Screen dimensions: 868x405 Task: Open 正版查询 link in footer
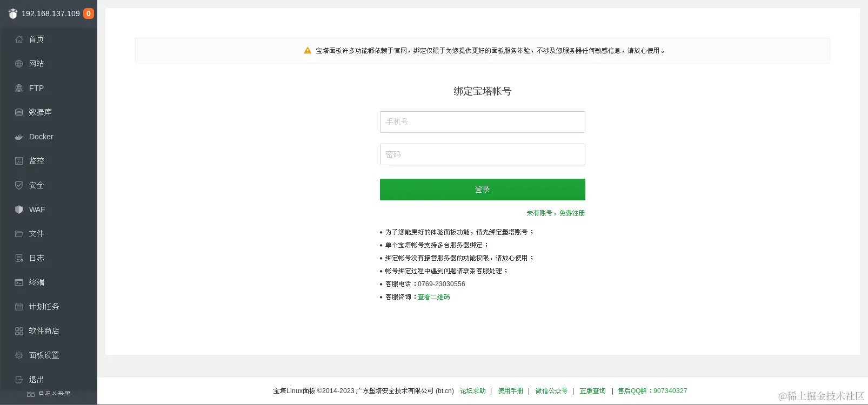[593, 391]
